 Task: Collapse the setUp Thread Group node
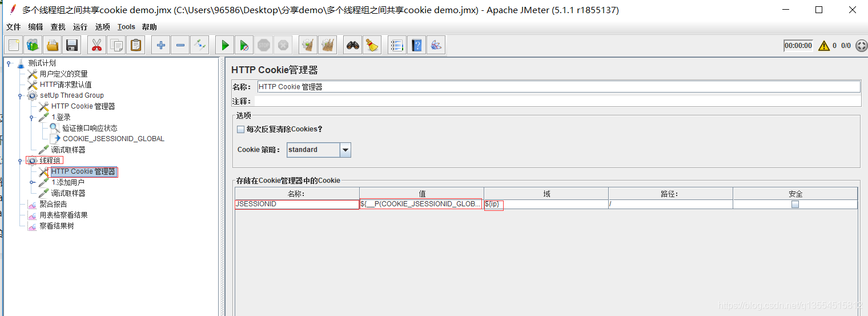pos(20,95)
